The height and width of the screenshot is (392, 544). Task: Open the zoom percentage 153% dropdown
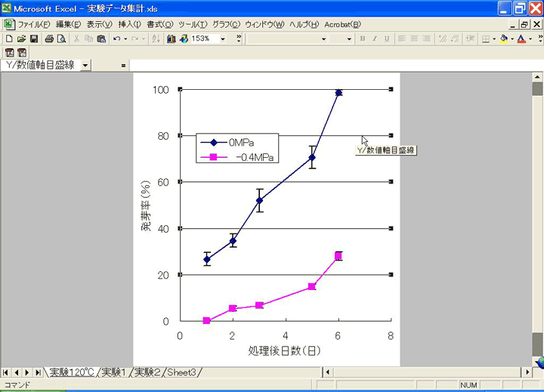coord(223,39)
